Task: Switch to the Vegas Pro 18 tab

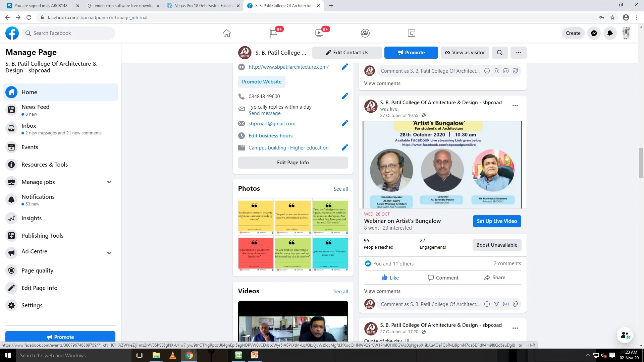Action: coord(203,6)
